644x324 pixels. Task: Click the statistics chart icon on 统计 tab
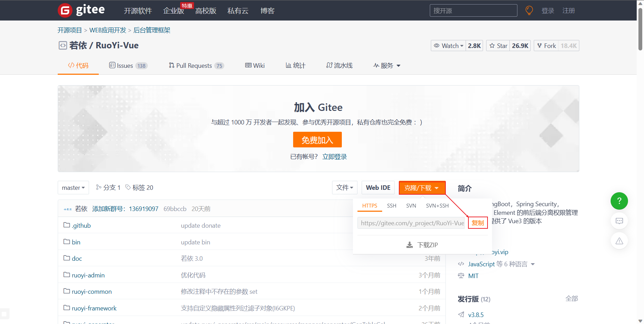click(288, 65)
